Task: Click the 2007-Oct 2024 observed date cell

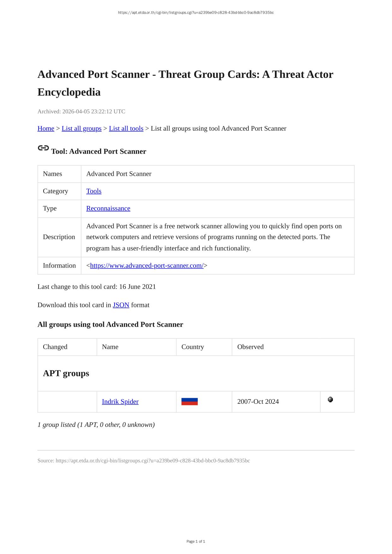Action: 258,402
